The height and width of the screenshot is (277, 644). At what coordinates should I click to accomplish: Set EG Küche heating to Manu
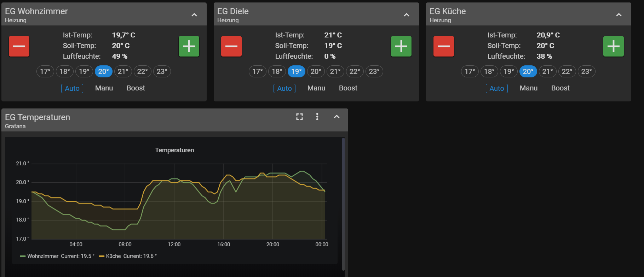pyautogui.click(x=529, y=88)
